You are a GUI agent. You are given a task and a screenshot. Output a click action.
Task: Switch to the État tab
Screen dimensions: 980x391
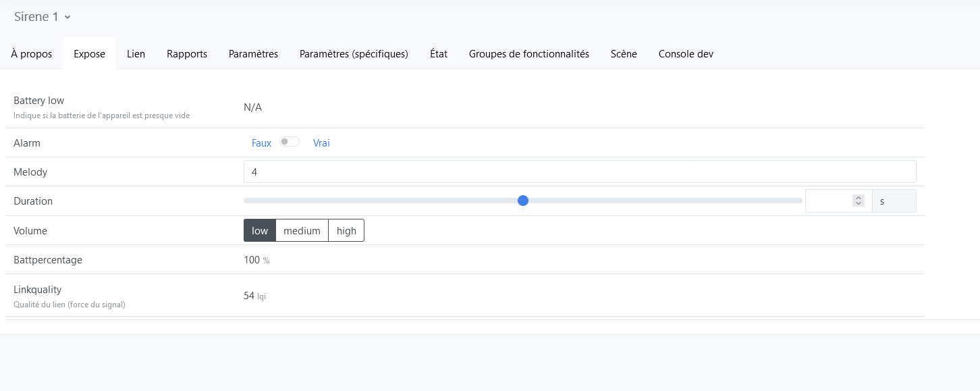[x=439, y=54]
